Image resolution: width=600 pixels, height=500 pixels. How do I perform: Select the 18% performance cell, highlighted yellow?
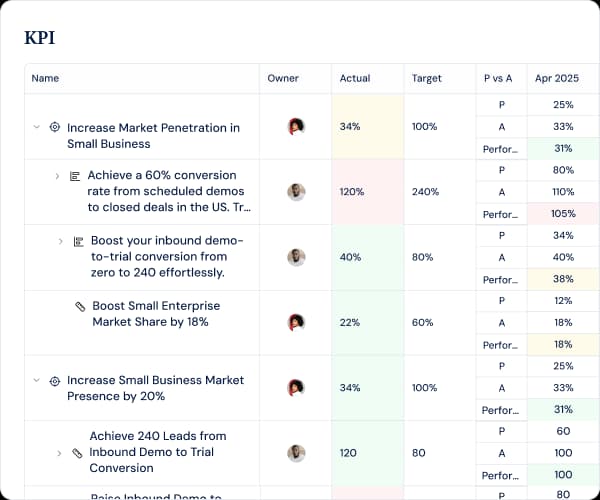[563, 345]
